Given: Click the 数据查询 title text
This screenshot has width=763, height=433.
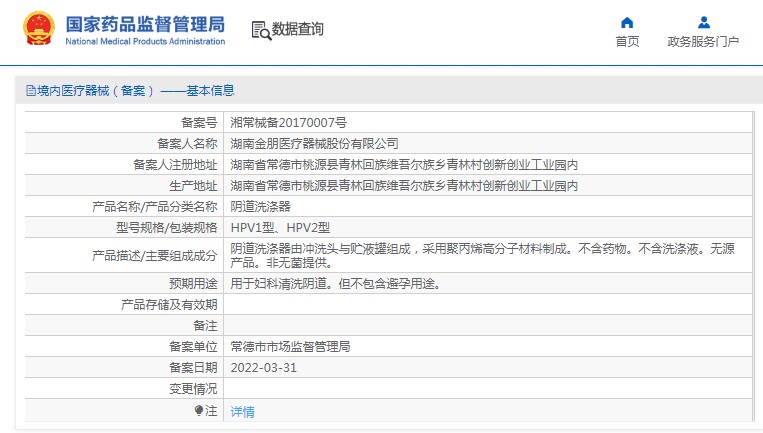Looking at the screenshot, I should pos(297,29).
